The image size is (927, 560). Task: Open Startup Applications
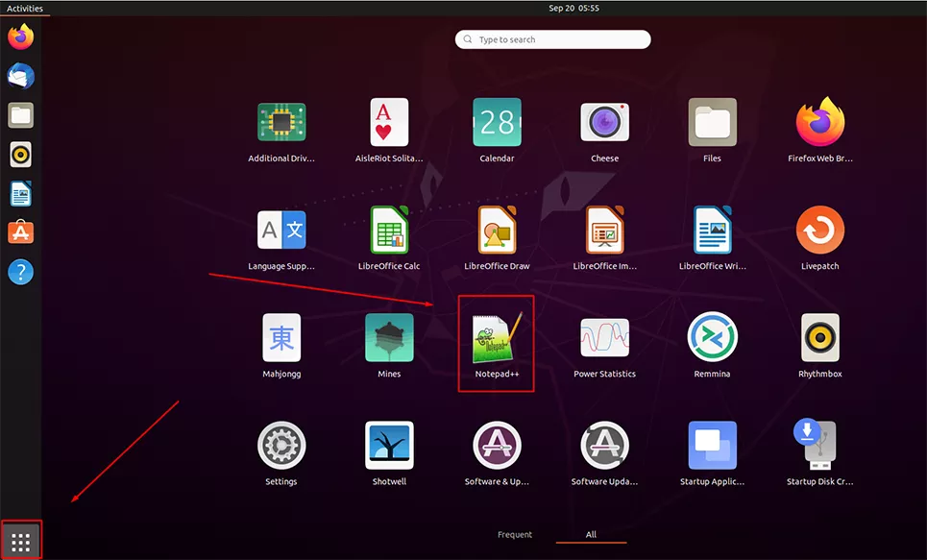click(713, 446)
